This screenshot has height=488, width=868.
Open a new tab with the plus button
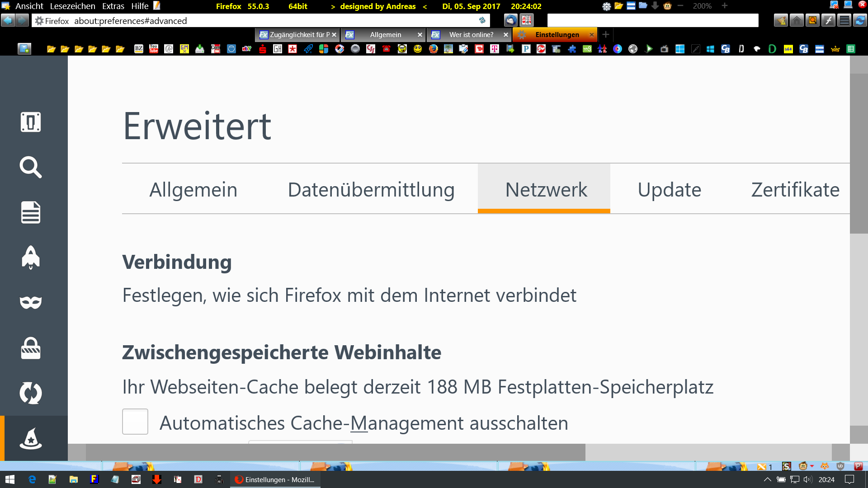(606, 34)
